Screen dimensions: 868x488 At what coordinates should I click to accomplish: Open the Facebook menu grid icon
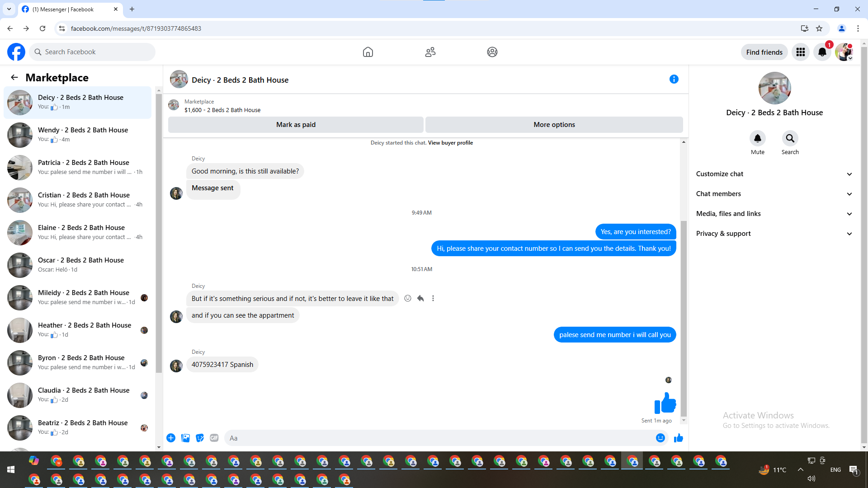coord(801,52)
